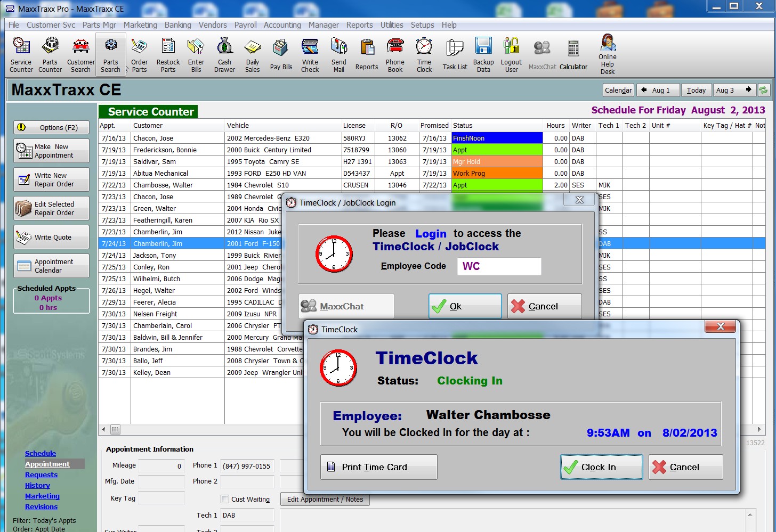776x532 pixels.
Task: Open MaxxChat from toolbar
Action: 542,54
